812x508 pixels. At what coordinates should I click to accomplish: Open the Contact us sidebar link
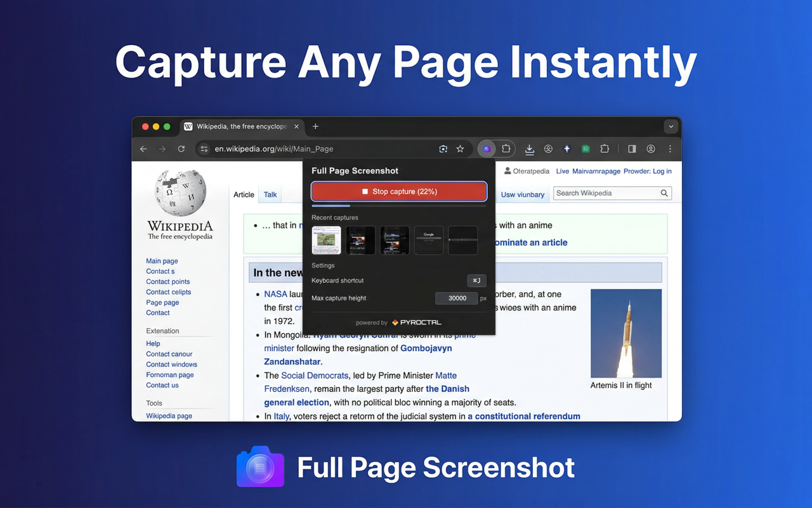[162, 385]
